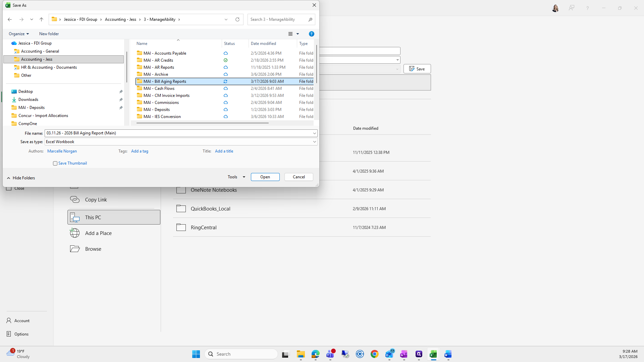This screenshot has height=362, width=644.
Task: Click the Copy Link icon
Action: (x=75, y=199)
